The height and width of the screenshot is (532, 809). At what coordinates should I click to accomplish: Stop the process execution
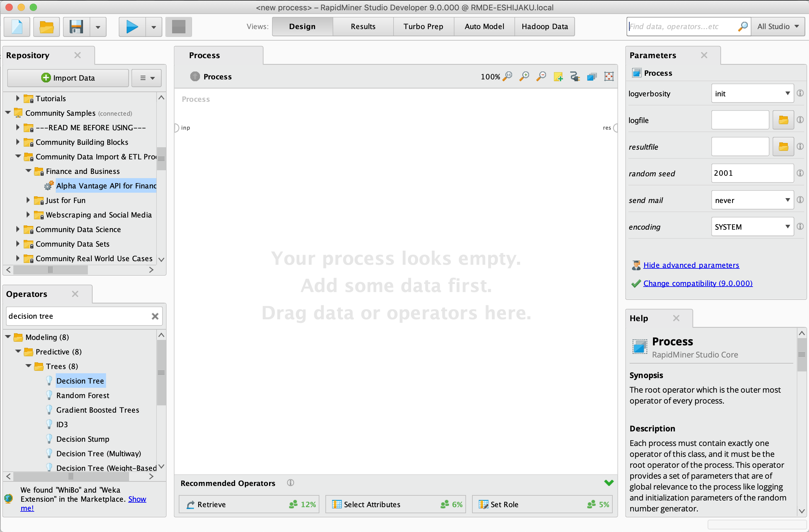[178, 27]
